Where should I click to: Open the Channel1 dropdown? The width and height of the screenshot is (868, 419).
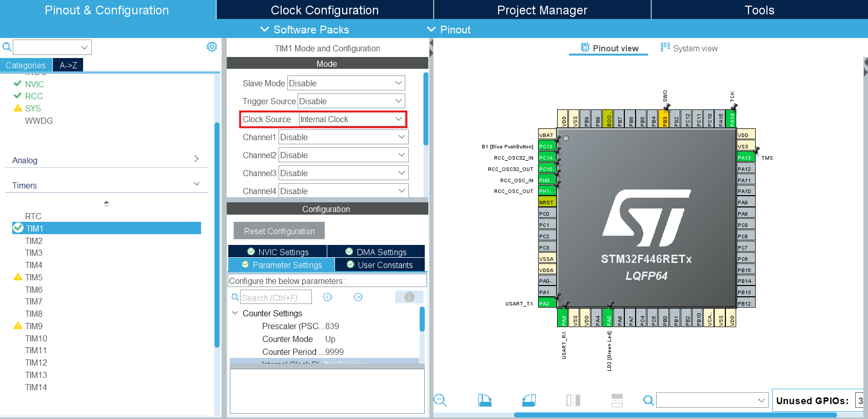(x=343, y=137)
